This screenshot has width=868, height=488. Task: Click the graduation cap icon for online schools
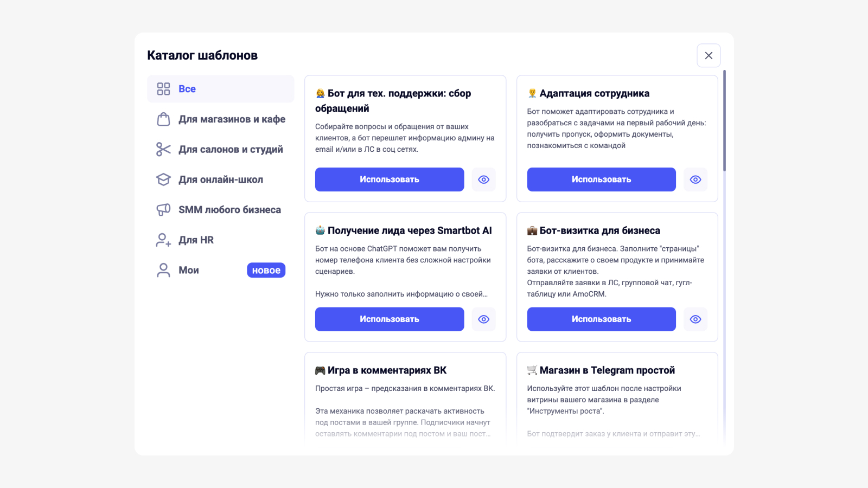point(163,179)
